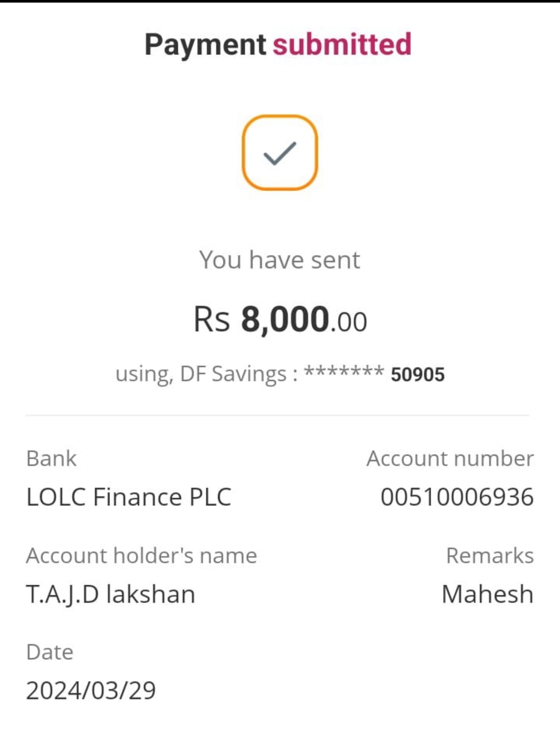Select the date 2024/03/29
This screenshot has height=736, width=560.
(91, 690)
